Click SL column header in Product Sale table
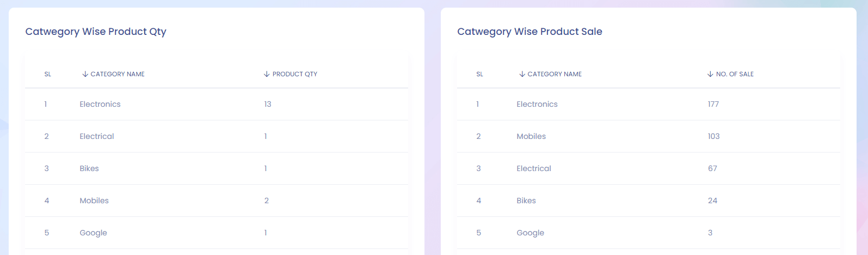 [x=479, y=74]
